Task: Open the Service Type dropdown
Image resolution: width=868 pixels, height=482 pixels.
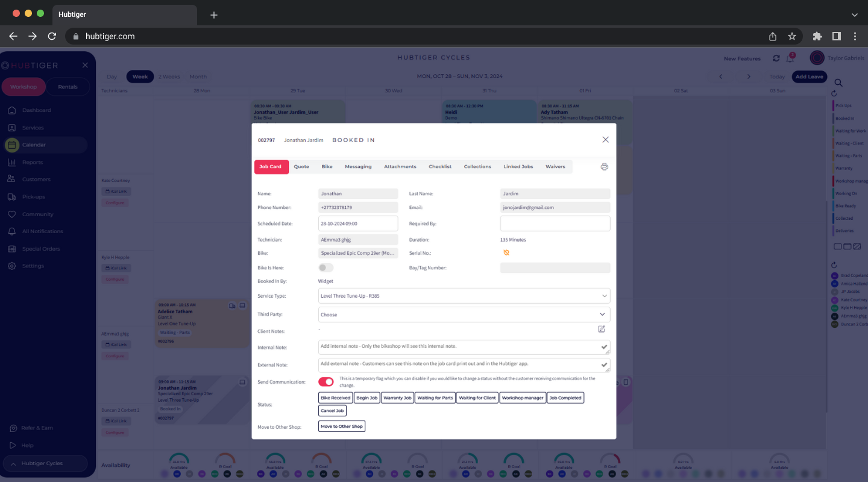Action: 464,296
